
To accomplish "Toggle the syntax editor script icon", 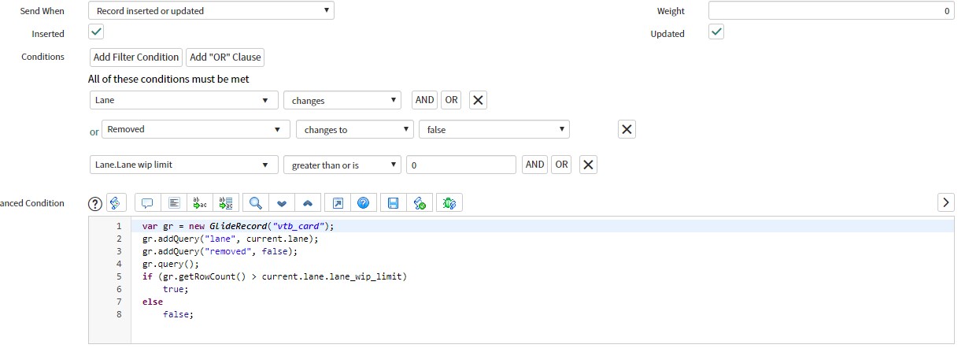I will (x=116, y=203).
